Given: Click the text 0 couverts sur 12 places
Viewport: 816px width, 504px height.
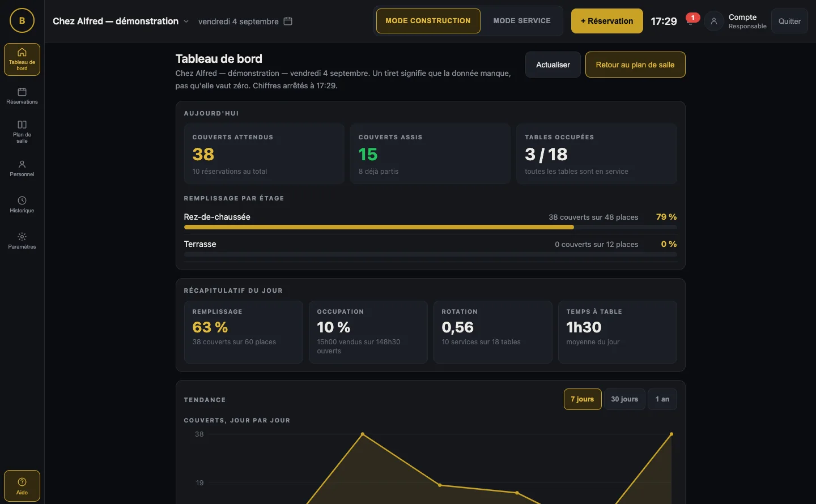Looking at the screenshot, I should [597, 245].
